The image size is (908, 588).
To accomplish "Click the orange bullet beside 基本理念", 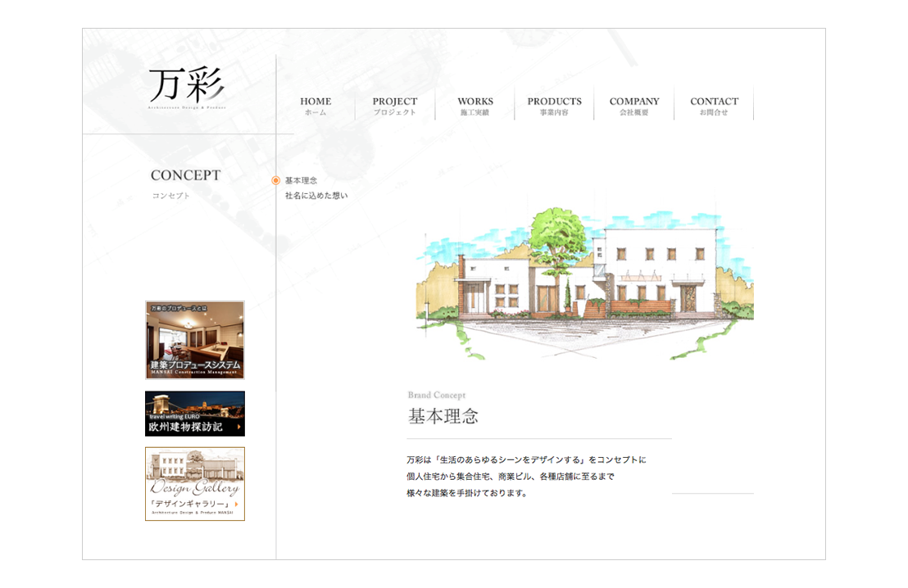I will (x=276, y=180).
